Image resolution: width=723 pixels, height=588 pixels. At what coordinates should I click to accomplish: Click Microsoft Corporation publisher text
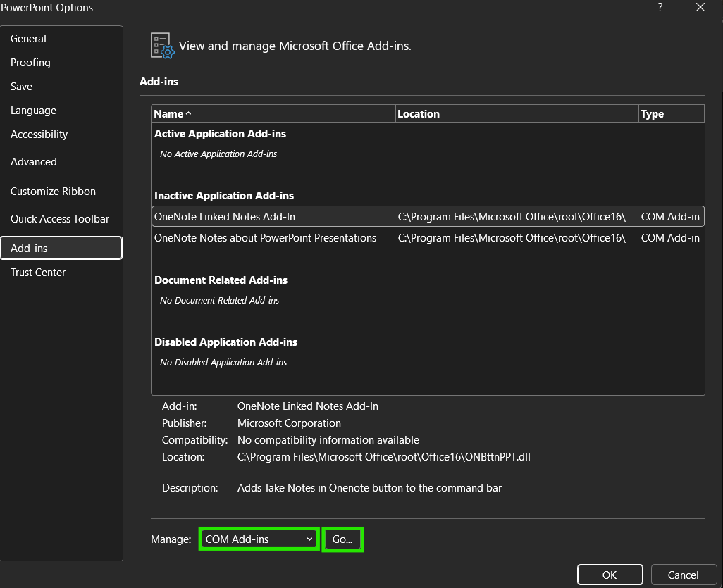coord(289,423)
